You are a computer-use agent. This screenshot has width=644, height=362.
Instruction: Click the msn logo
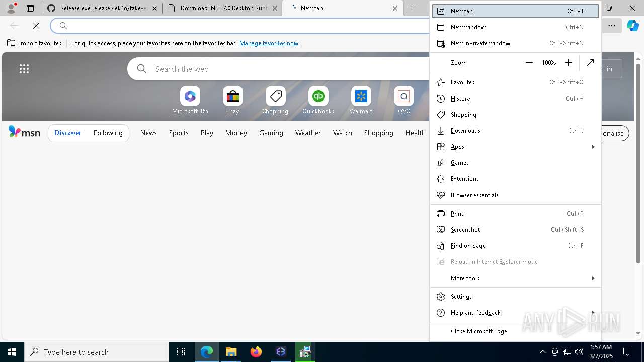(24, 132)
